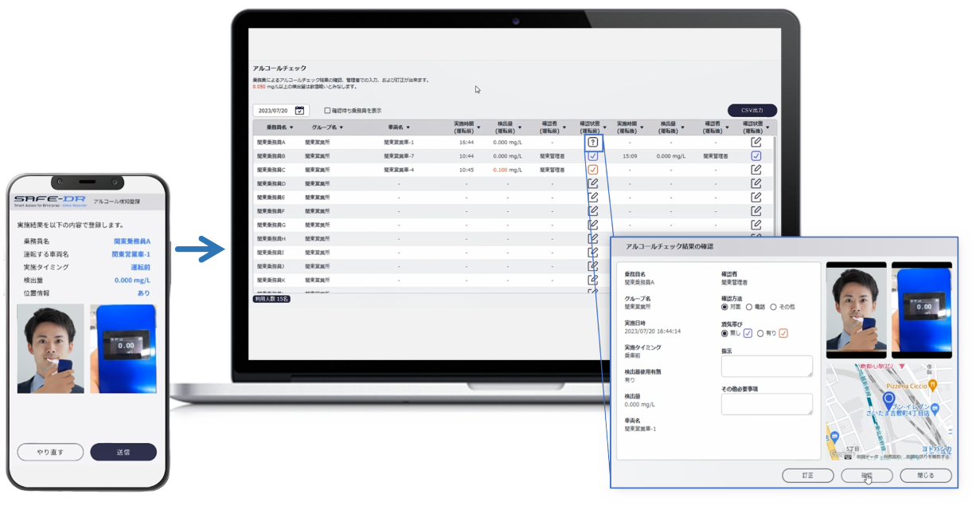Click inside the 指示 text field
This screenshot has height=510, width=980.
767,367
